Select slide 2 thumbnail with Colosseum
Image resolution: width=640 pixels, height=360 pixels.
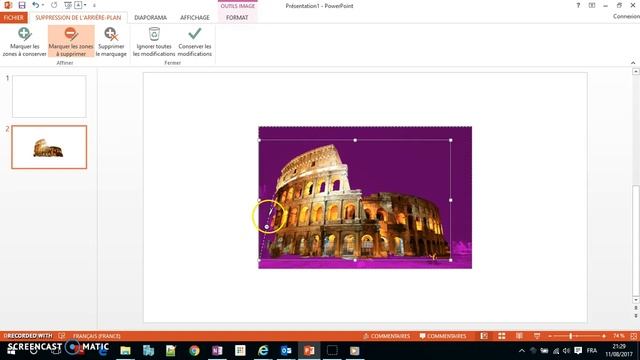click(x=49, y=147)
